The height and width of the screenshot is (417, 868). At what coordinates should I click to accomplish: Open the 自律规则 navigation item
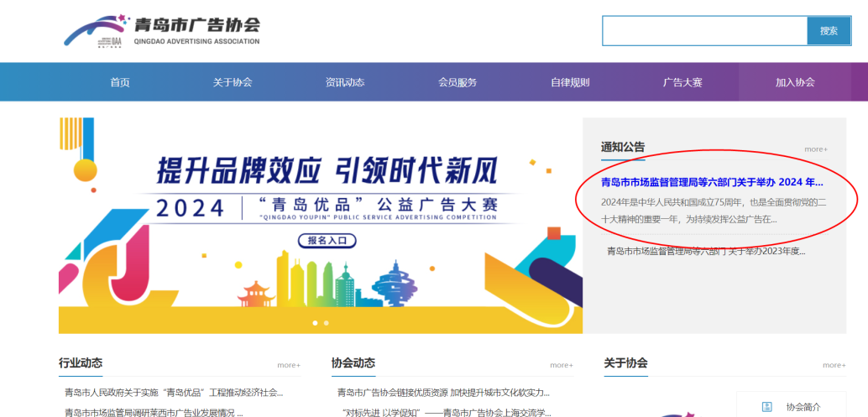click(570, 82)
